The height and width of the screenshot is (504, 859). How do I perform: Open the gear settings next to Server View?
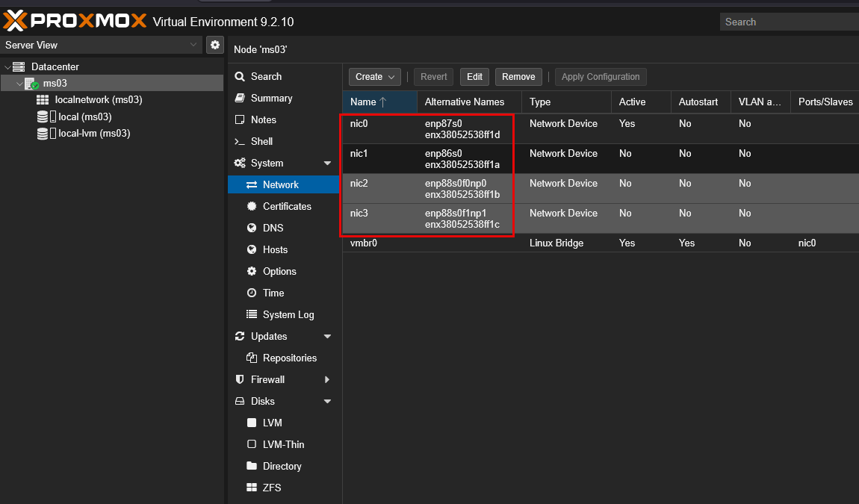click(215, 45)
